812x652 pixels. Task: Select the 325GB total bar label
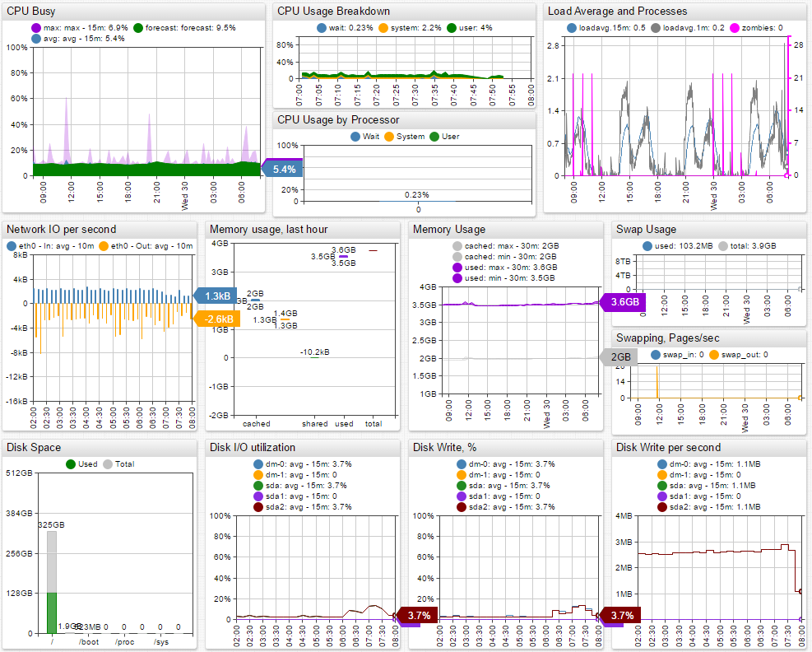tap(52, 525)
